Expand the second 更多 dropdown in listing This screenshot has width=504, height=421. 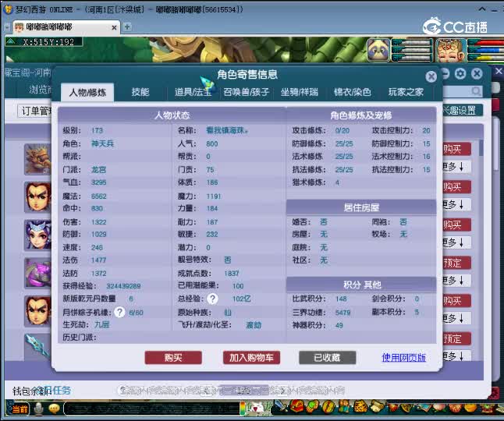point(456,204)
